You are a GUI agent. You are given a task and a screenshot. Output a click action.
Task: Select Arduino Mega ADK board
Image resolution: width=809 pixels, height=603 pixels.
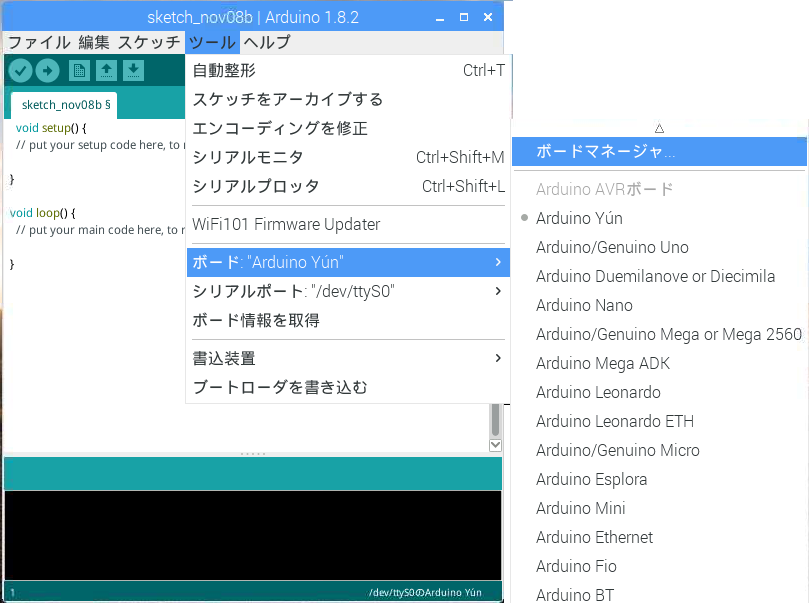(659, 363)
